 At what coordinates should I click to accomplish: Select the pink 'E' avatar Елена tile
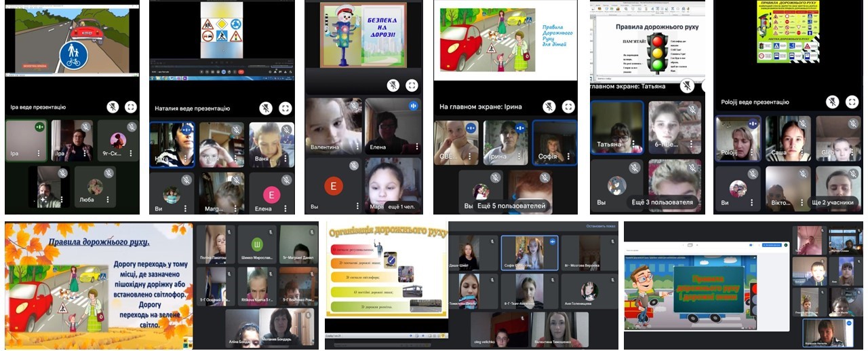pyautogui.click(x=271, y=194)
